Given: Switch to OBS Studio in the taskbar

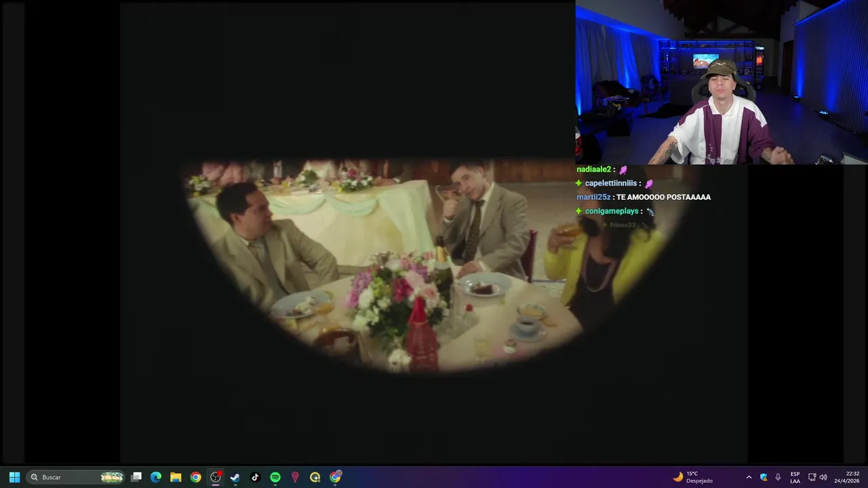Looking at the screenshot, I should coord(216,477).
